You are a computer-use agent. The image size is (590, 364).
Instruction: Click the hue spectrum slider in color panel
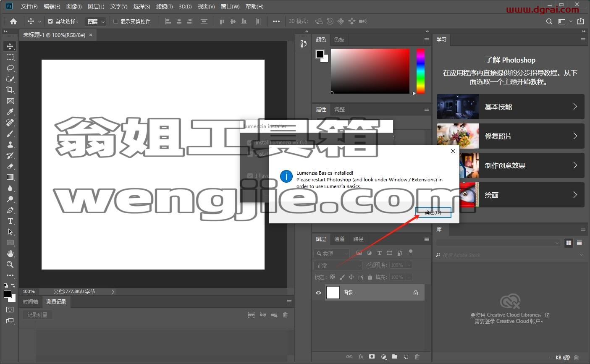coord(420,71)
